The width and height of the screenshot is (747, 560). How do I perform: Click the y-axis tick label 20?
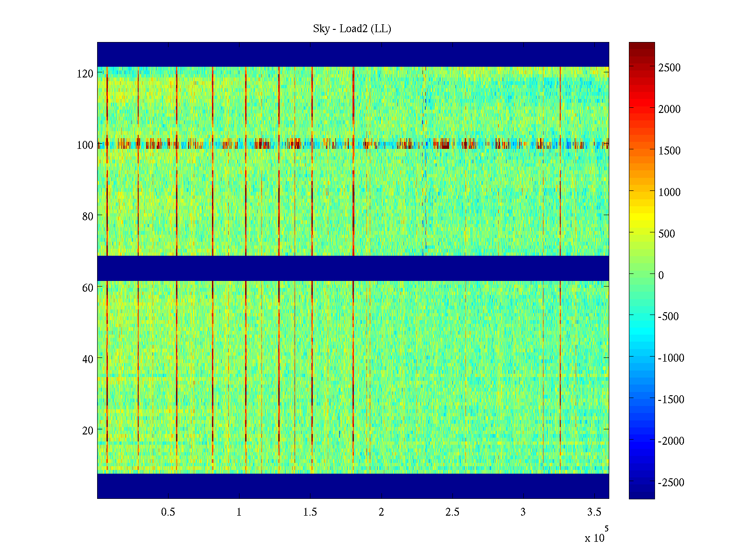coord(88,431)
